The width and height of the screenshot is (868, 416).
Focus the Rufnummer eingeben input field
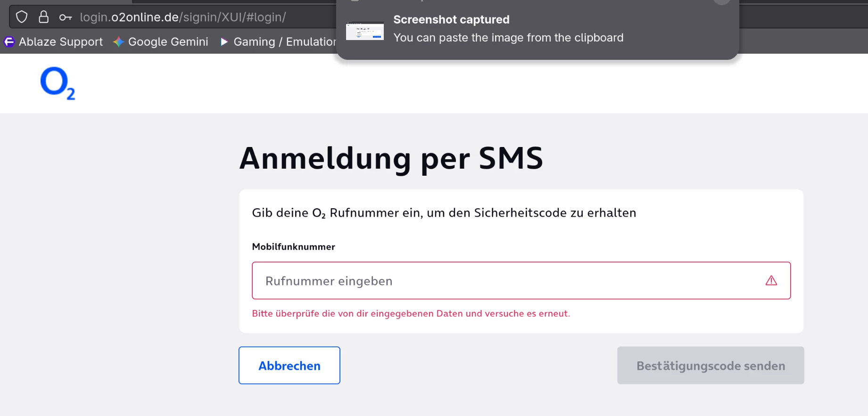509,281
